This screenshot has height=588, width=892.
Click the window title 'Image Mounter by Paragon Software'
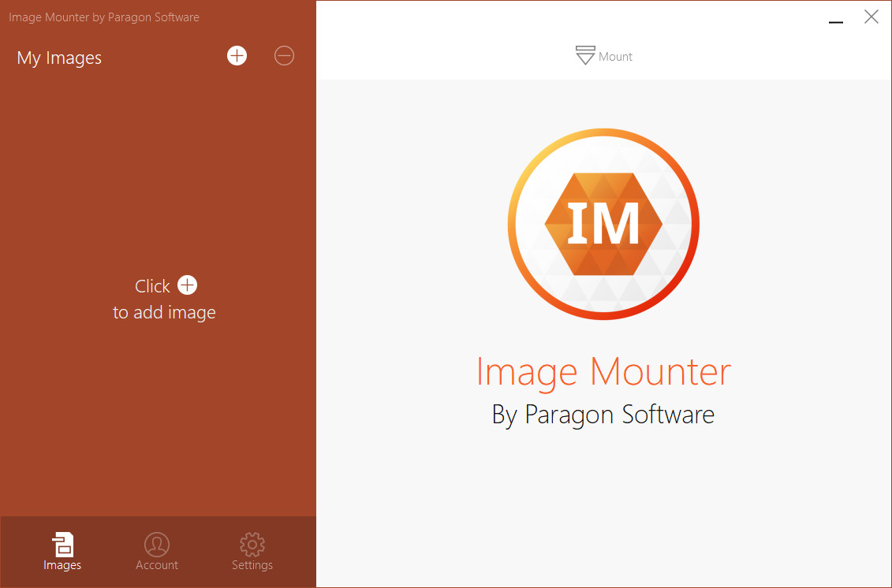click(x=103, y=17)
